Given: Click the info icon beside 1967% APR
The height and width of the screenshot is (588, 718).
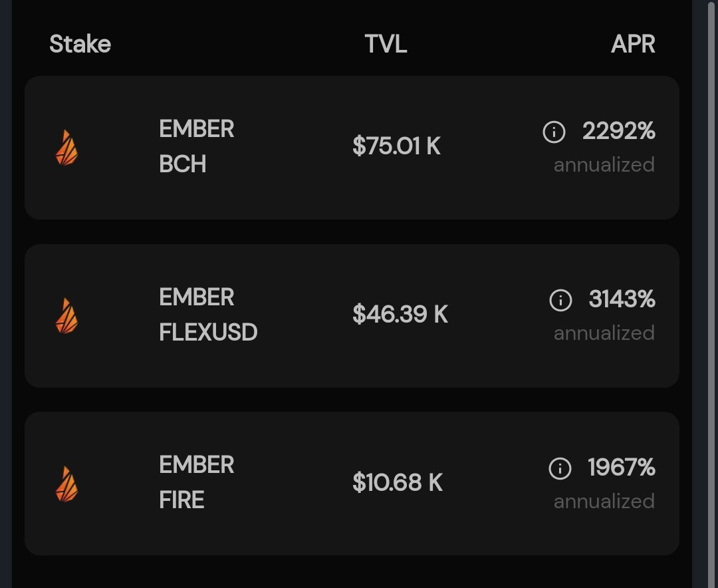Looking at the screenshot, I should [560, 468].
